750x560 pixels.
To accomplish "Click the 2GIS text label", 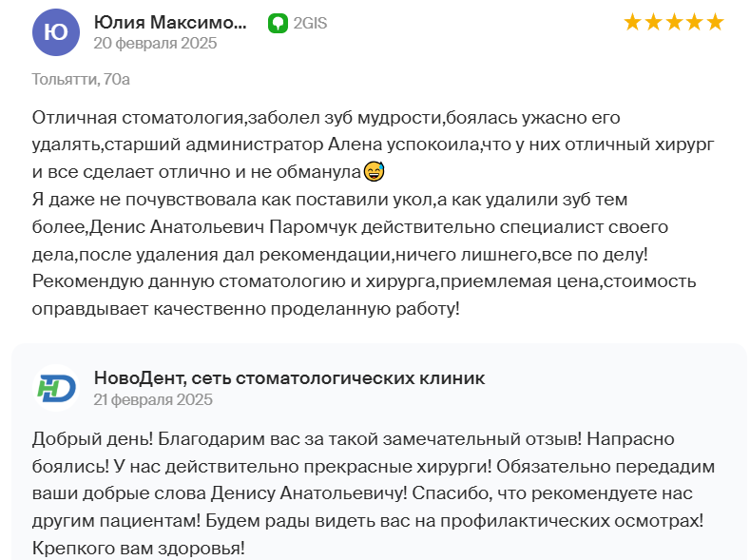I will (310, 23).
